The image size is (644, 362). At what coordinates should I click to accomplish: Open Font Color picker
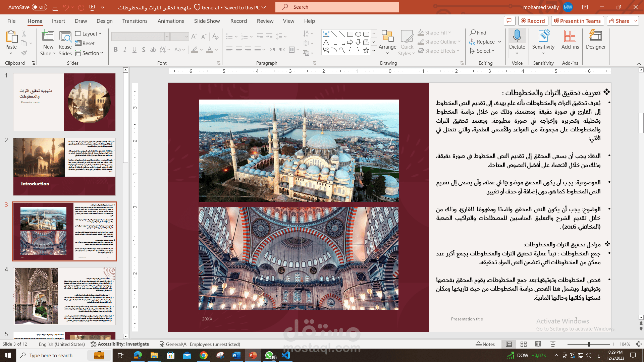click(210, 50)
